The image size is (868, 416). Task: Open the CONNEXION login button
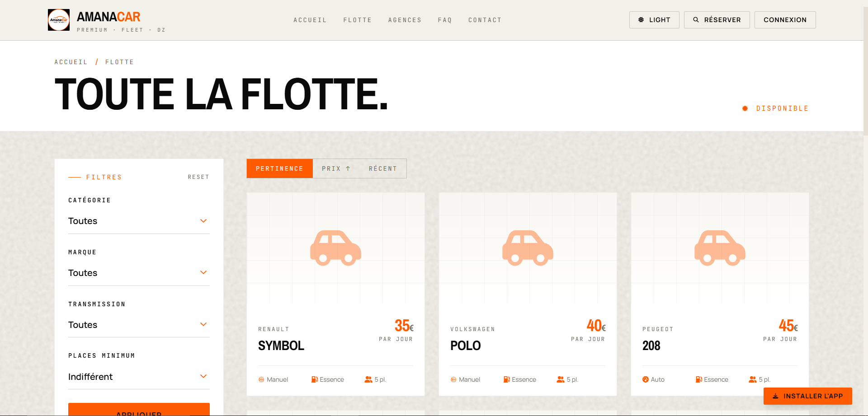pyautogui.click(x=785, y=20)
